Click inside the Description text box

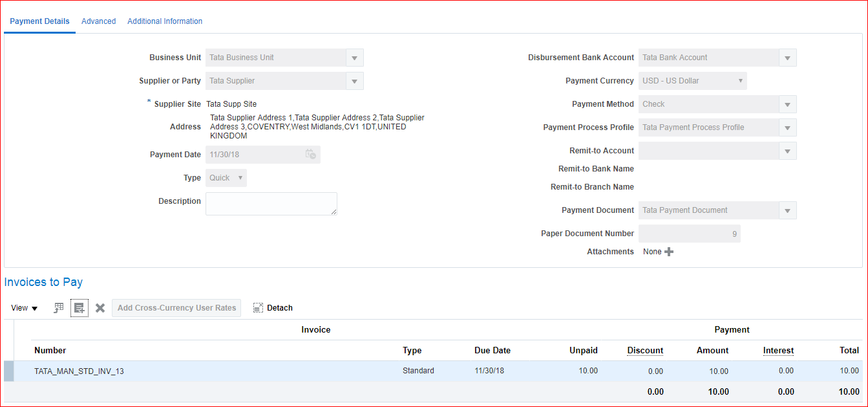271,204
